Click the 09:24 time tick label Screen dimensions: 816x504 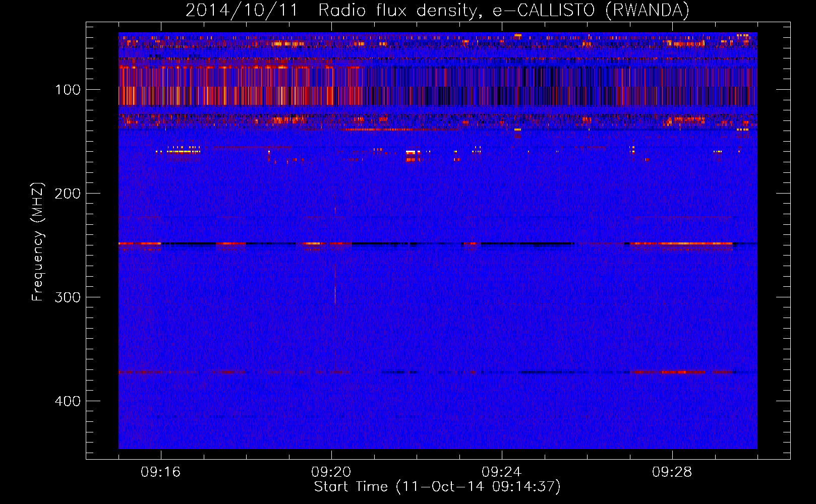pyautogui.click(x=501, y=472)
